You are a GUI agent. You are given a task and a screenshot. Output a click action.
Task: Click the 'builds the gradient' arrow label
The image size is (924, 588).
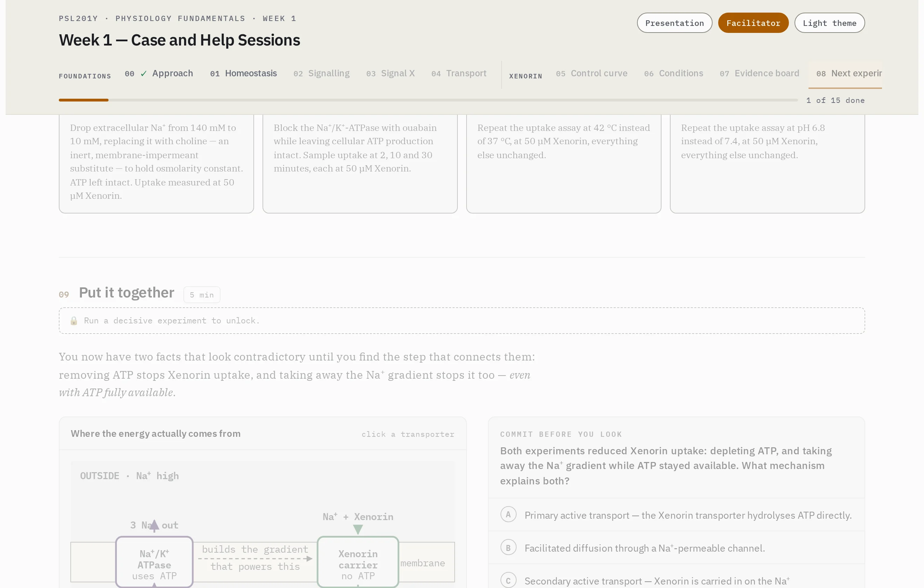click(x=255, y=549)
